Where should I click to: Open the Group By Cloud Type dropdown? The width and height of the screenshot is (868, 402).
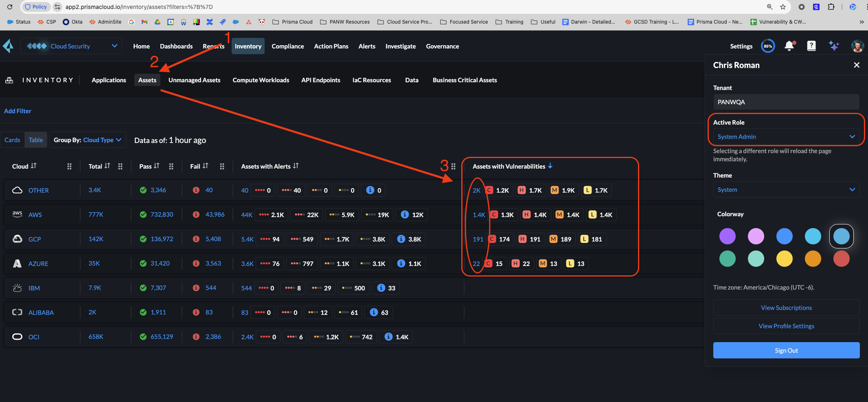coord(88,140)
